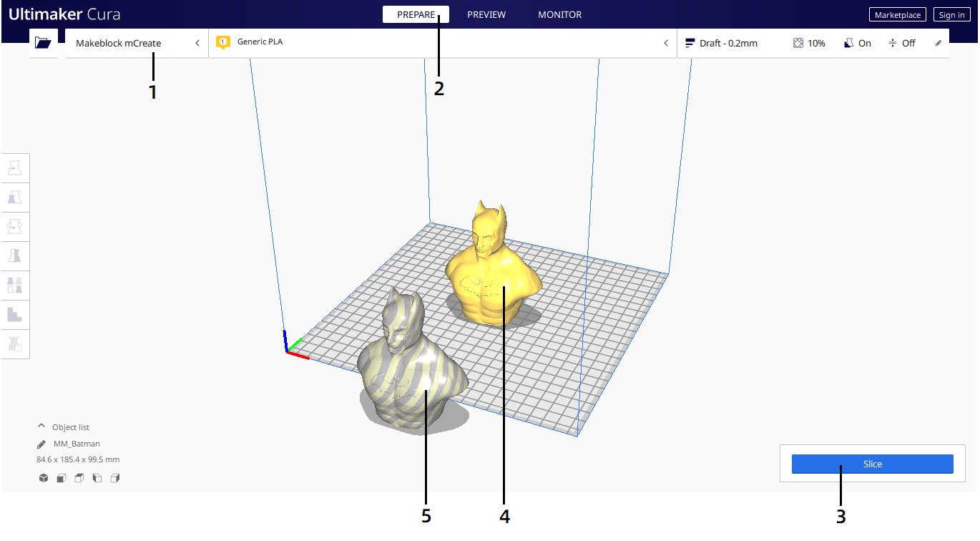Screen dimensions: 980x541
Task: Select the Move tool in left toolbar
Action: click(15, 168)
